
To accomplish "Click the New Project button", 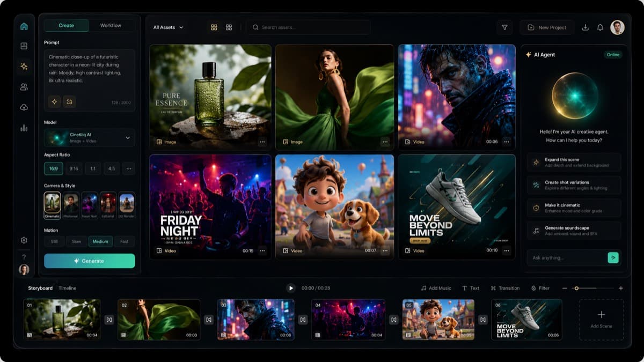I will (x=547, y=27).
